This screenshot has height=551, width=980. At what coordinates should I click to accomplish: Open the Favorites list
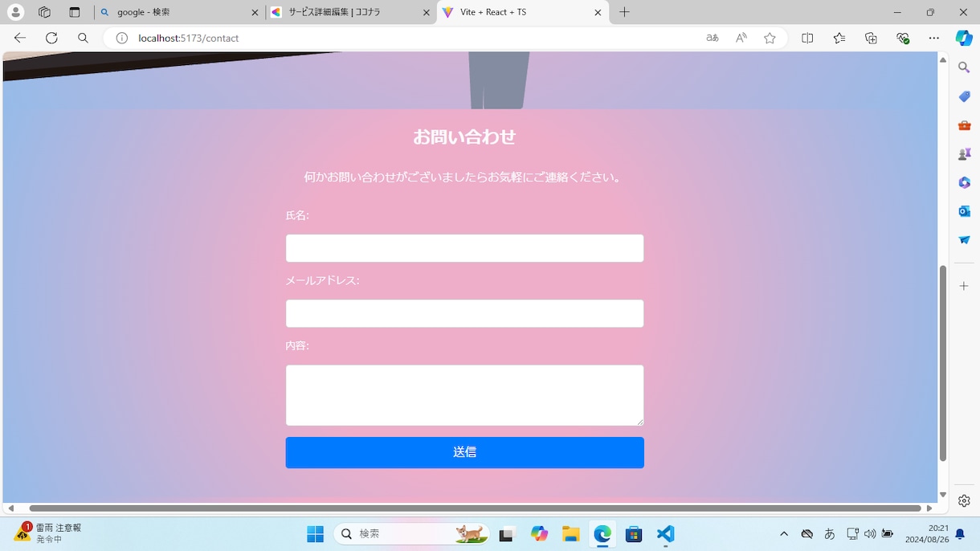(839, 38)
